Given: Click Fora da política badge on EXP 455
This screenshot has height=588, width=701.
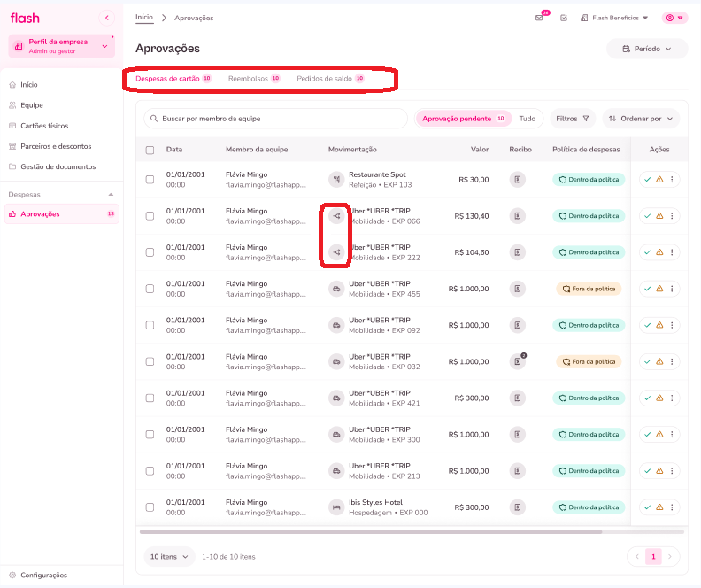Looking at the screenshot, I should [x=589, y=289].
